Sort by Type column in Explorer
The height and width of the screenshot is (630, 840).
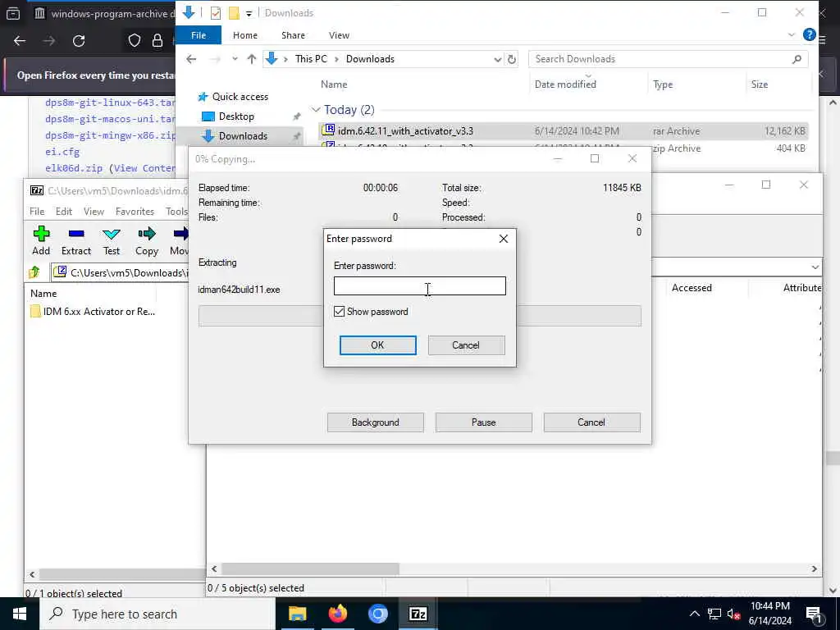pos(663,84)
